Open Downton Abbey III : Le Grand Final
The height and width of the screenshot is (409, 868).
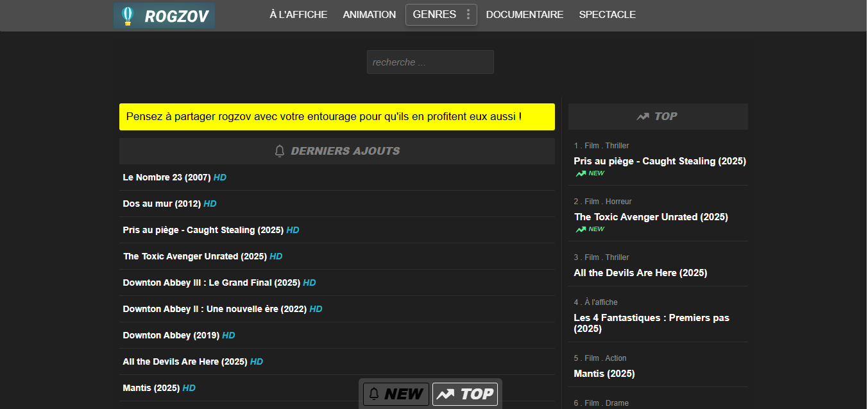coord(211,283)
